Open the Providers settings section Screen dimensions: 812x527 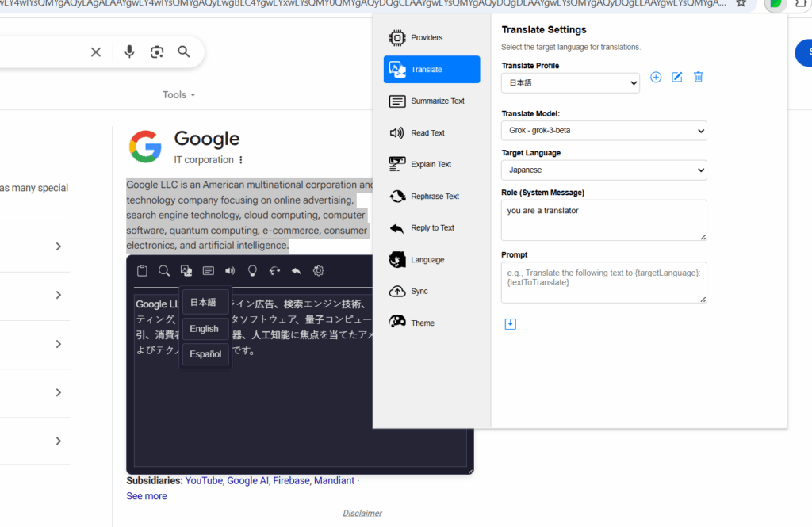point(431,38)
